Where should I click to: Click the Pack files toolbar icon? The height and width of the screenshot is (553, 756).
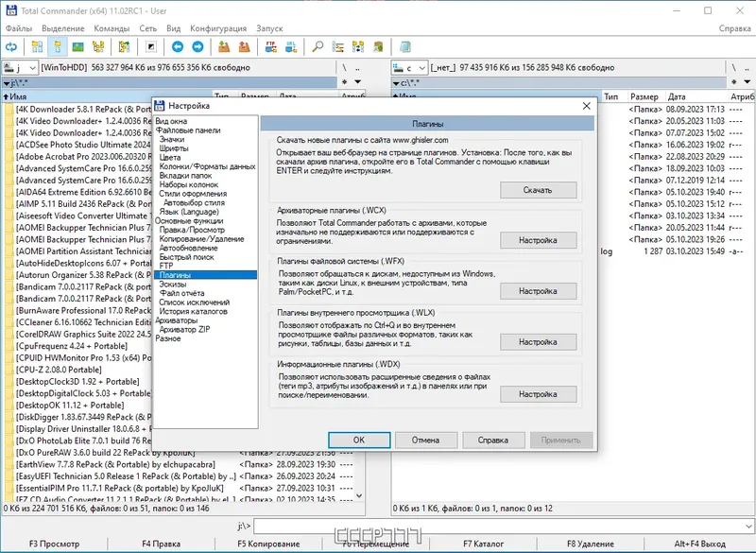click(223, 46)
